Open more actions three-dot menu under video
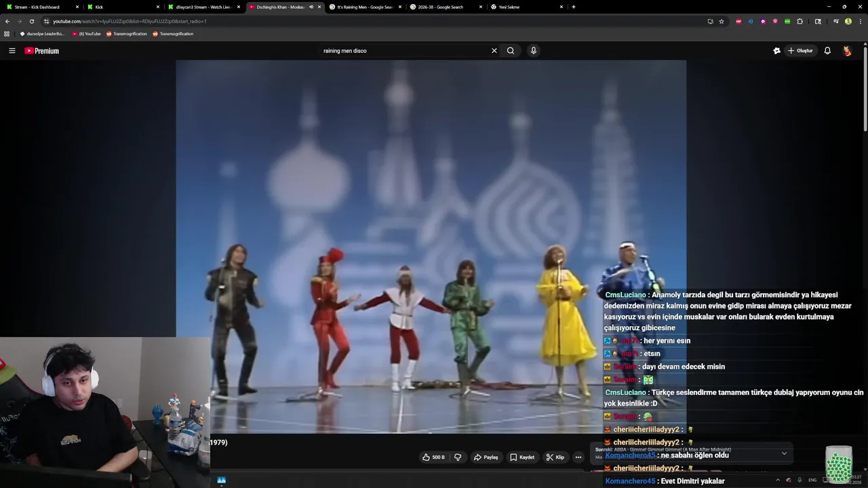The width and height of the screenshot is (868, 488). click(x=578, y=457)
